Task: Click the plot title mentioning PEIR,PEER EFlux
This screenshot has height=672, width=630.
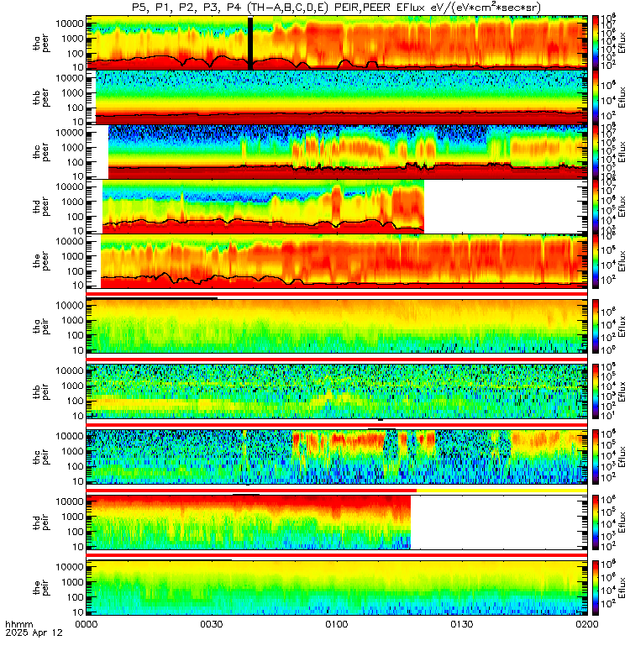Action: pos(336,8)
